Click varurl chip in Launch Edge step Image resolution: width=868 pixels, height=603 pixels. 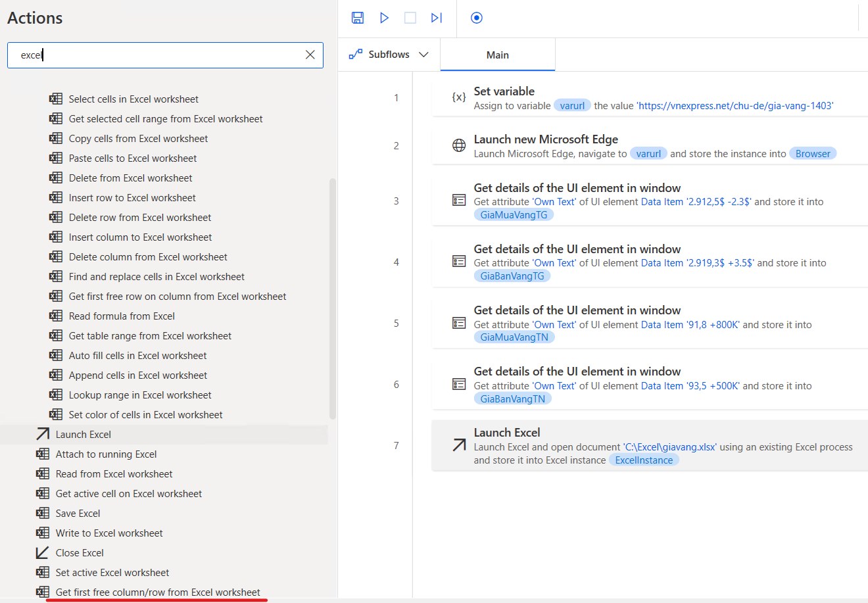pyautogui.click(x=648, y=154)
